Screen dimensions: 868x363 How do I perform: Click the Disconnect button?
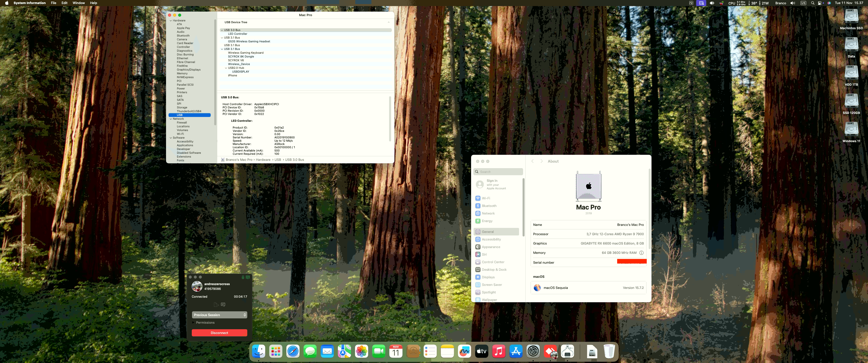[x=219, y=333]
